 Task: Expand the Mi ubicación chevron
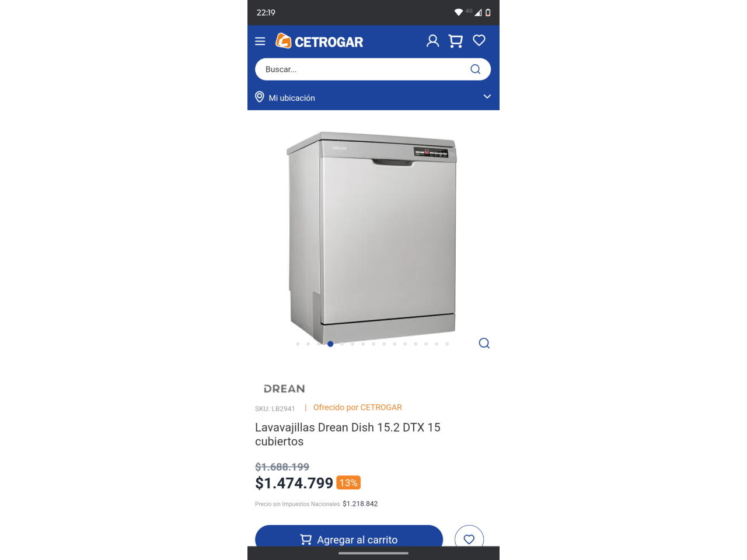coord(487,97)
